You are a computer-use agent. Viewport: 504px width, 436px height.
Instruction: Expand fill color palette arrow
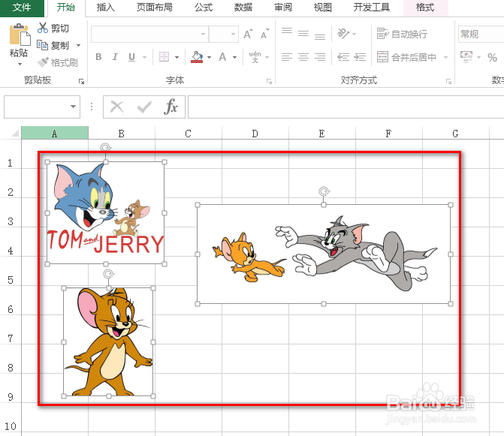[x=210, y=58]
